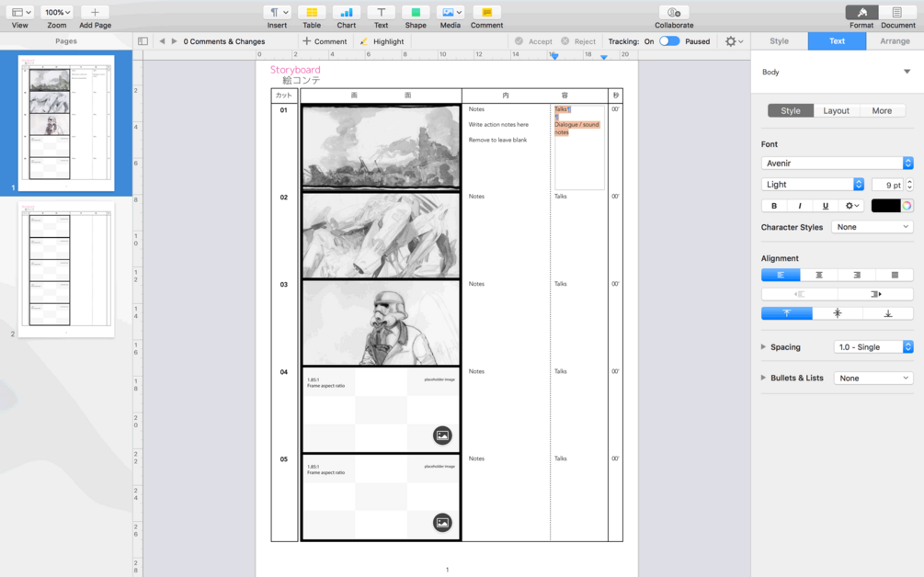The image size is (924, 577).
Task: Toggle the Format inspector
Action: tap(861, 12)
